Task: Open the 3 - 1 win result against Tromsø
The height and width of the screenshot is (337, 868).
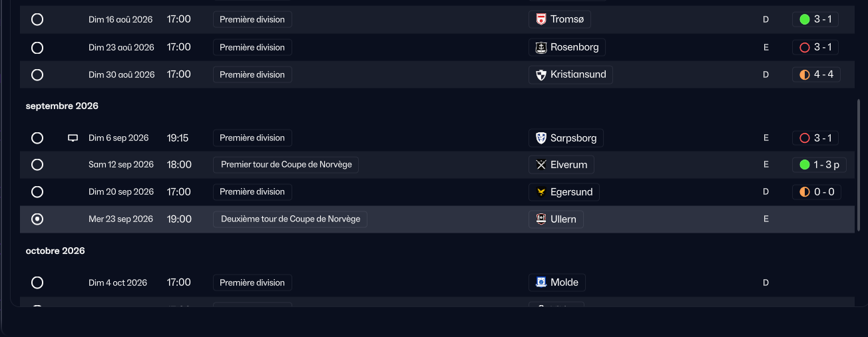Action: tap(815, 19)
